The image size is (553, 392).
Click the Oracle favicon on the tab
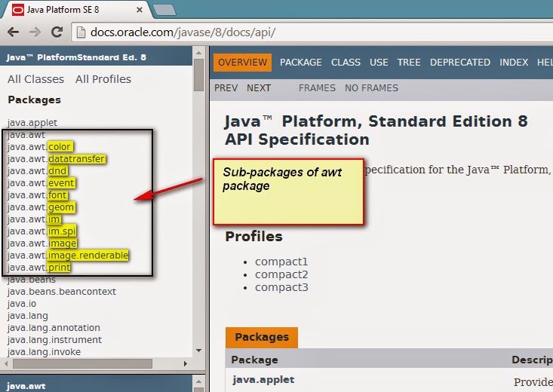point(17,10)
